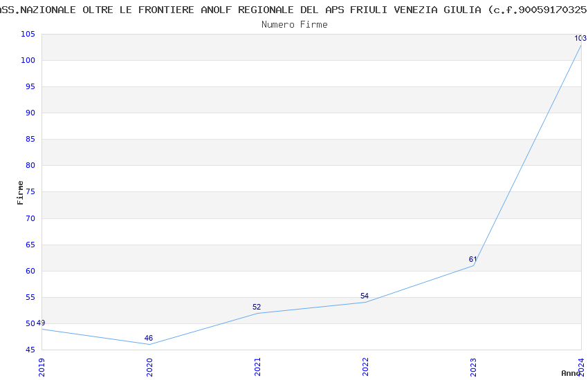
Task: Click the 45 y-axis tick label
Action: (30, 350)
